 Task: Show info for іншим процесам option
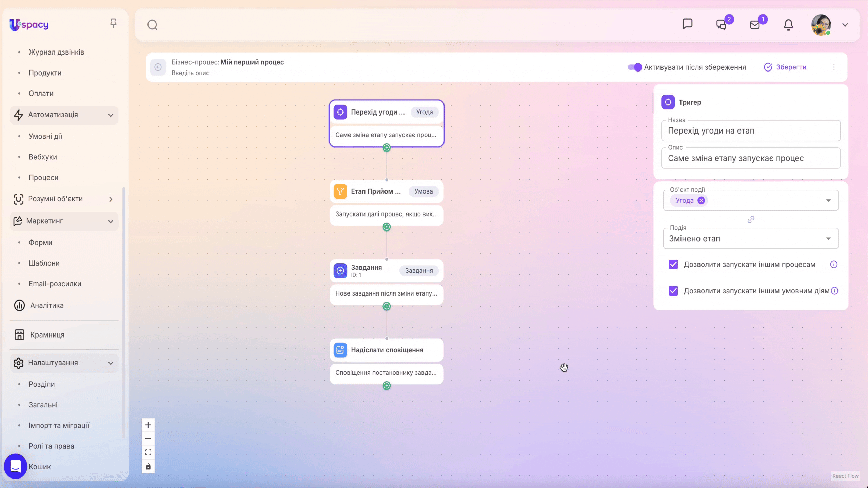point(834,265)
